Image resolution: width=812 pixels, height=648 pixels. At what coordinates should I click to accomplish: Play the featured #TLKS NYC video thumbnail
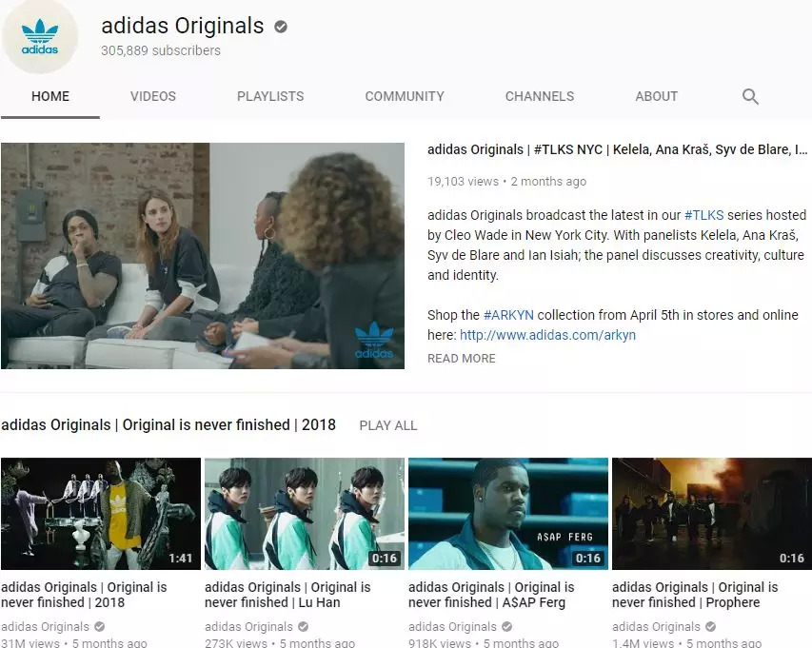pyautogui.click(x=203, y=256)
